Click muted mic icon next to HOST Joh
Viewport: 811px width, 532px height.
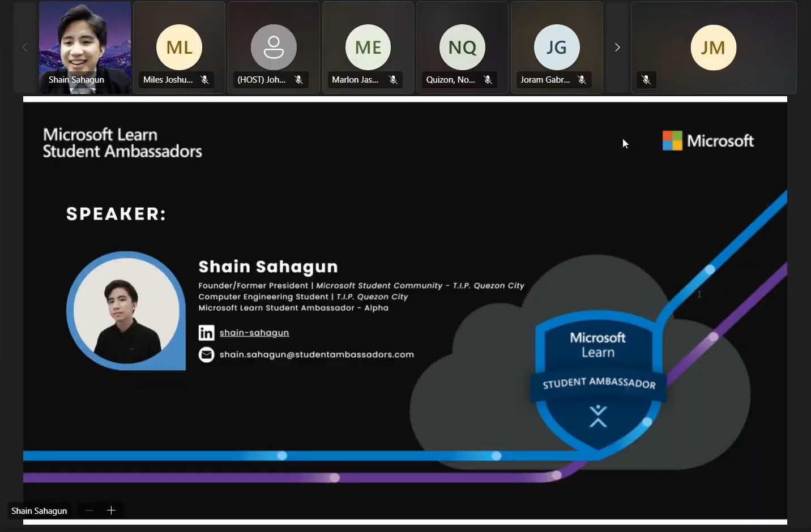pyautogui.click(x=298, y=80)
